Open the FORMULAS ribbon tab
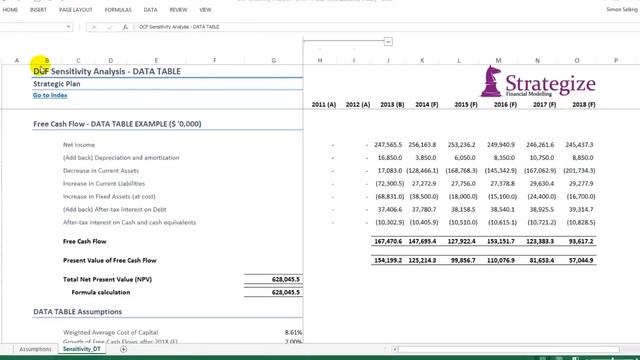 tap(118, 9)
